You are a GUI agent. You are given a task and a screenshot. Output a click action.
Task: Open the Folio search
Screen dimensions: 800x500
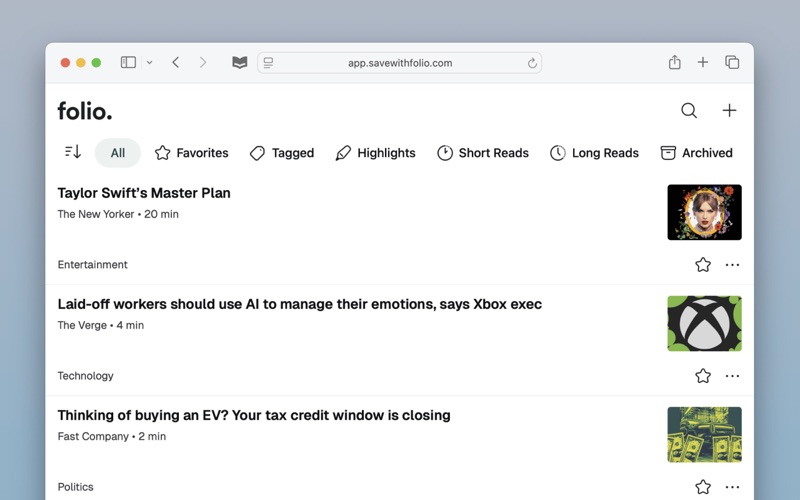[x=689, y=110]
